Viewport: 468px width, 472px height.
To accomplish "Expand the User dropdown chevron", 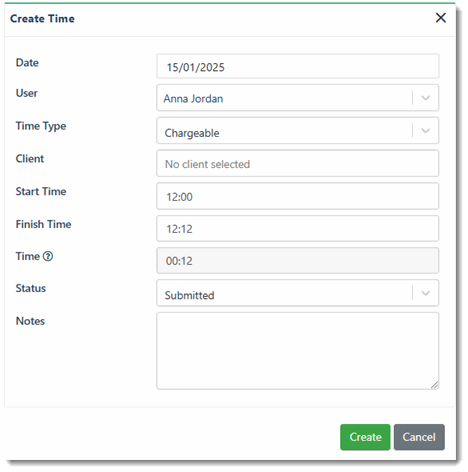I will pyautogui.click(x=425, y=98).
